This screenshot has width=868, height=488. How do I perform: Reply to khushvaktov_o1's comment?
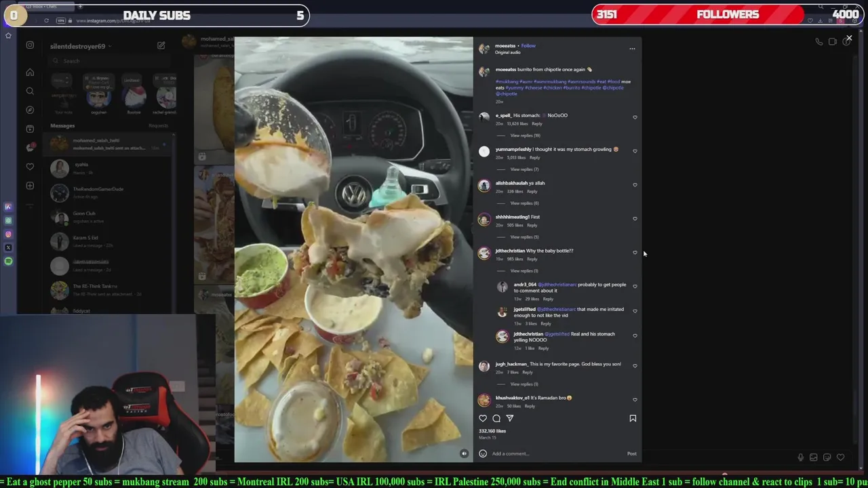pos(530,407)
